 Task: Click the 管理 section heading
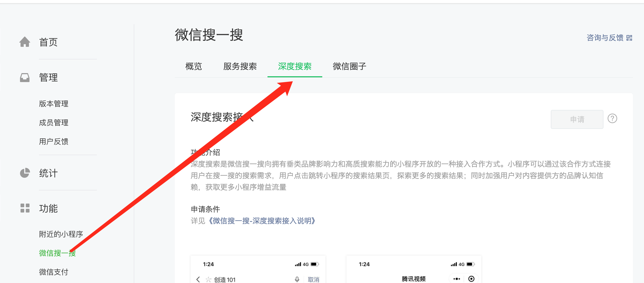click(48, 78)
